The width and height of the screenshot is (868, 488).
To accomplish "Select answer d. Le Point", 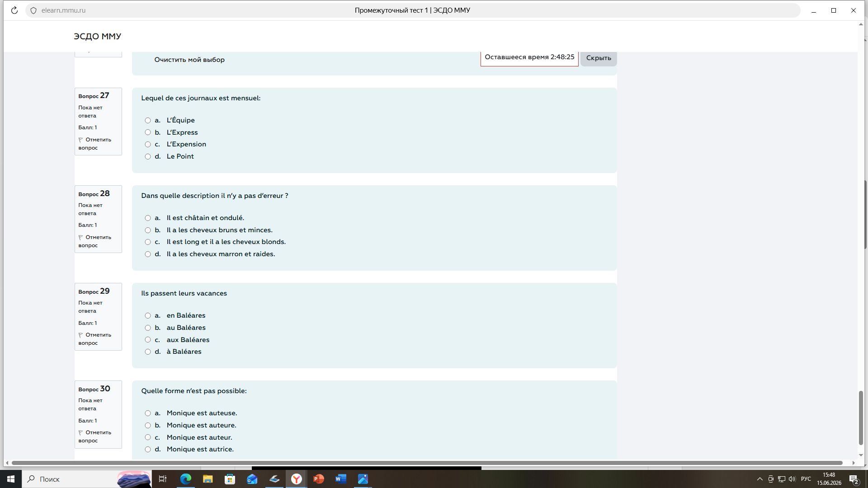I will [x=148, y=157].
